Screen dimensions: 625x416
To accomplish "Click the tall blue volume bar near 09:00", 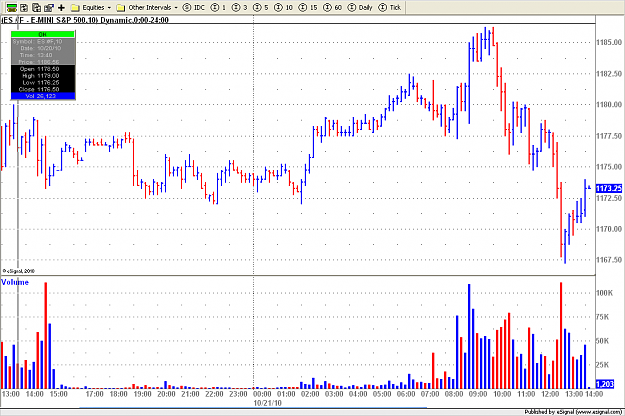I will pos(469,336).
